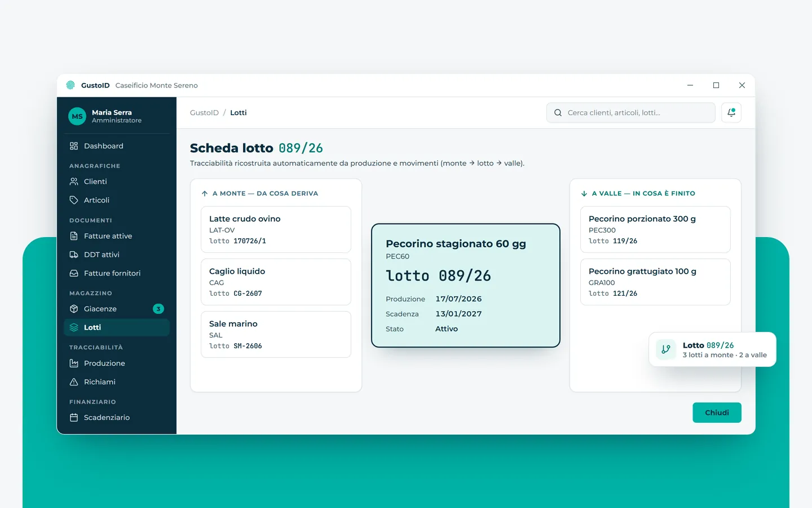Open the Latte crudo ovino lot card
Viewport: 812px width, 508px height.
click(276, 229)
